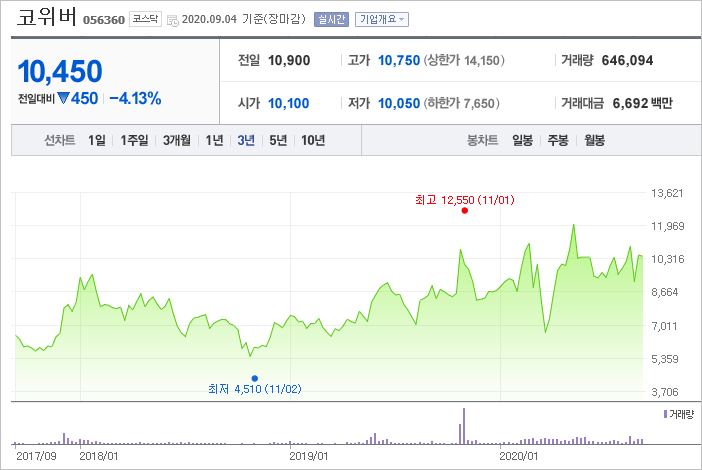The height and width of the screenshot is (470, 702).
Task: Click the blue 최저 4,510 marker dot
Action: pyautogui.click(x=255, y=378)
